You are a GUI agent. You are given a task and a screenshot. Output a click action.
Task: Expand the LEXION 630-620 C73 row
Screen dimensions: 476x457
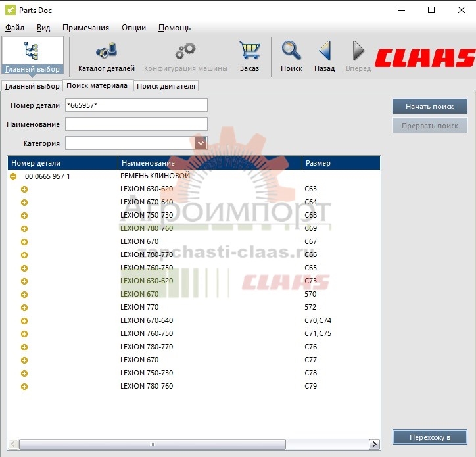pyautogui.click(x=24, y=281)
